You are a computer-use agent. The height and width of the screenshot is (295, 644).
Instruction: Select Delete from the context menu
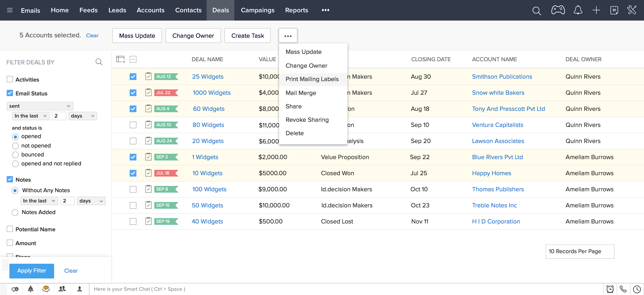(294, 133)
